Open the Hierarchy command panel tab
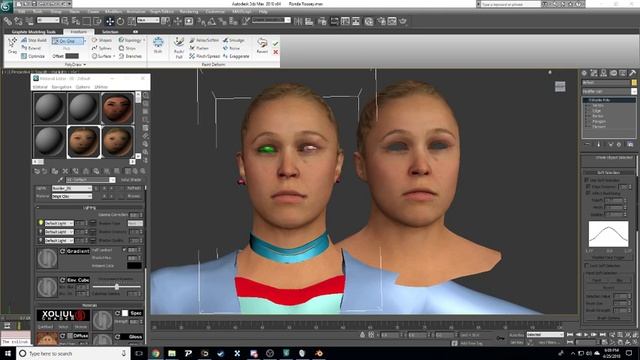 [x=603, y=73]
